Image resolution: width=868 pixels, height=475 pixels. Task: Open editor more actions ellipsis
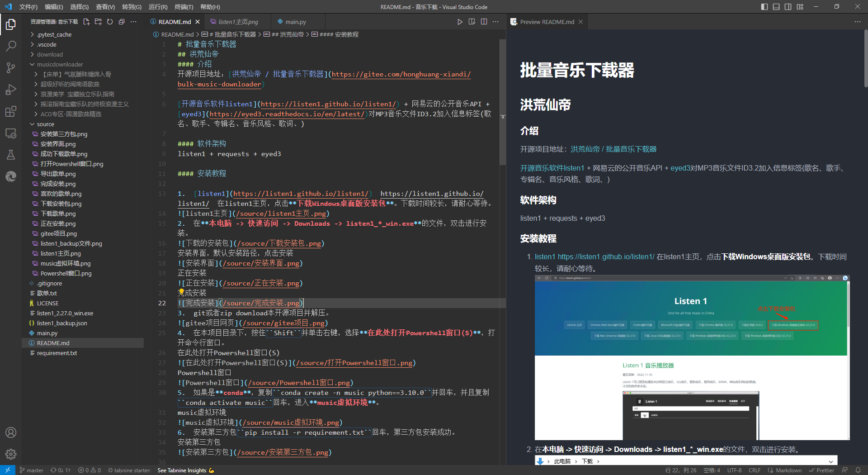click(x=495, y=22)
